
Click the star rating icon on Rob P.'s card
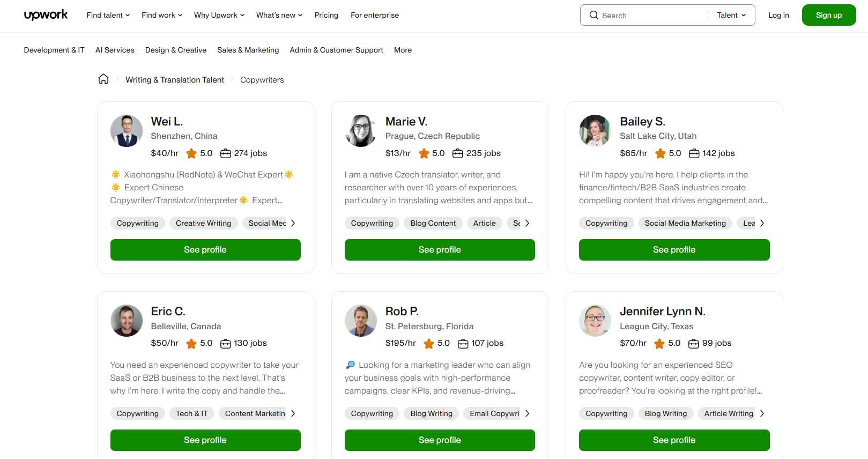(428, 343)
